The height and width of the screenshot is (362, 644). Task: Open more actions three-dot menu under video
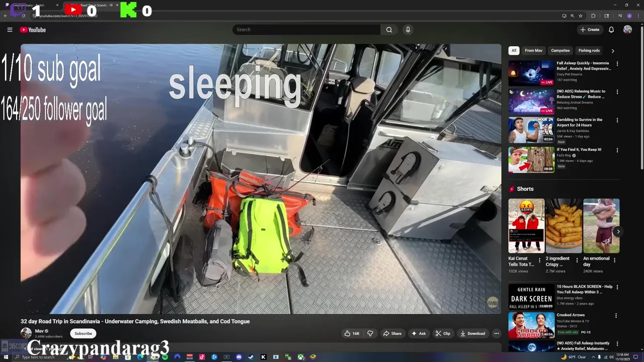coord(497,333)
